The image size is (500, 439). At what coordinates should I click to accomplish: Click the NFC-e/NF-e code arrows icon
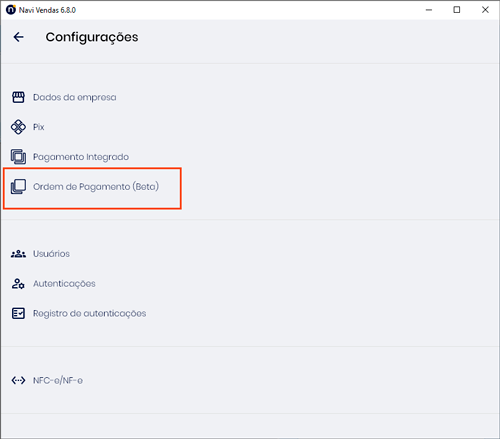point(18,380)
